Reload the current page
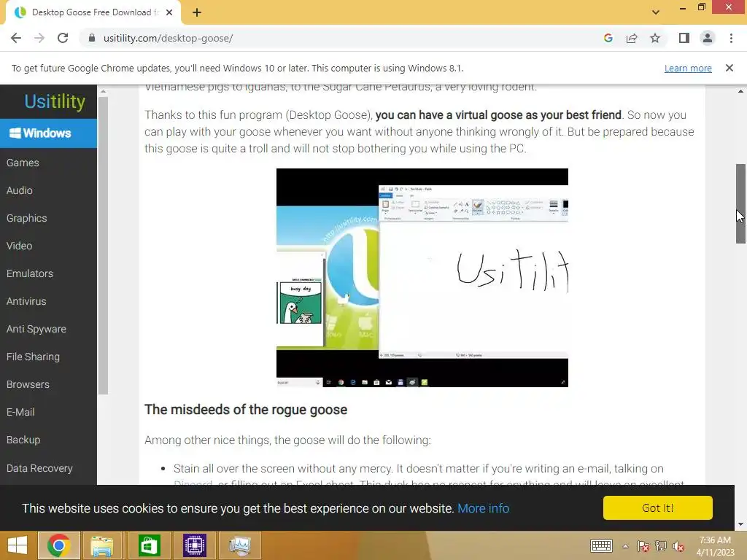Screen dimensions: 747x560 tap(63, 38)
